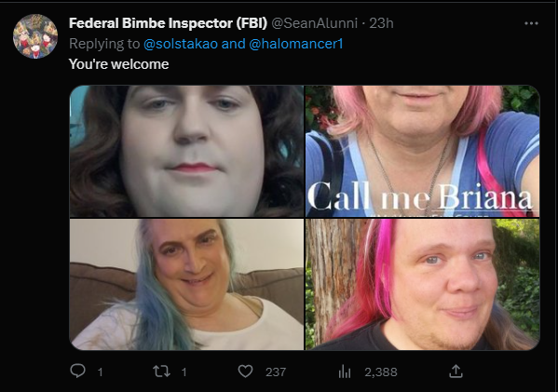Click the @solstakao mention

pos(181,44)
